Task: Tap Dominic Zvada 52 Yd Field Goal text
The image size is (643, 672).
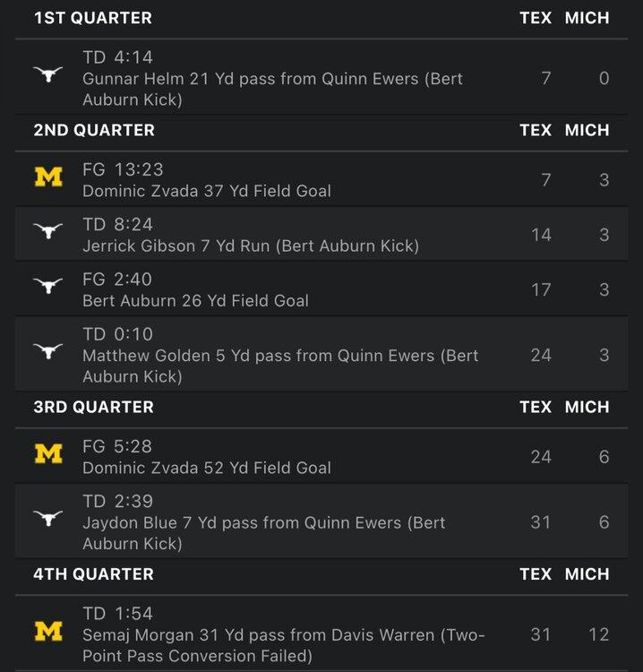Action: pyautogui.click(x=207, y=468)
